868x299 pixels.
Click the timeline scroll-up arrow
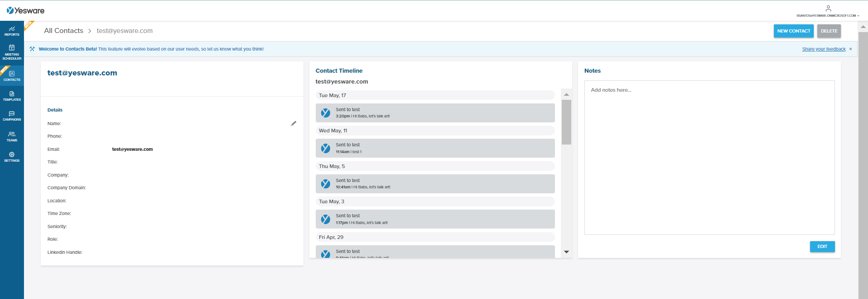pos(566,94)
